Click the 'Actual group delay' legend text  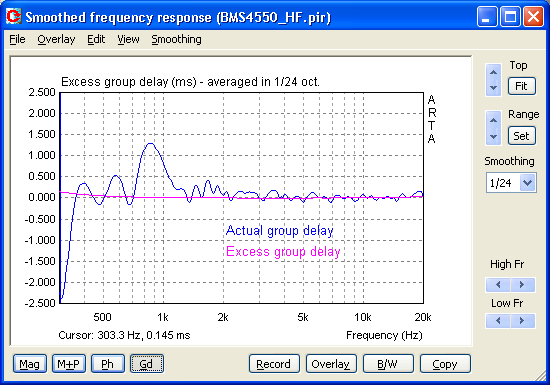(280, 231)
